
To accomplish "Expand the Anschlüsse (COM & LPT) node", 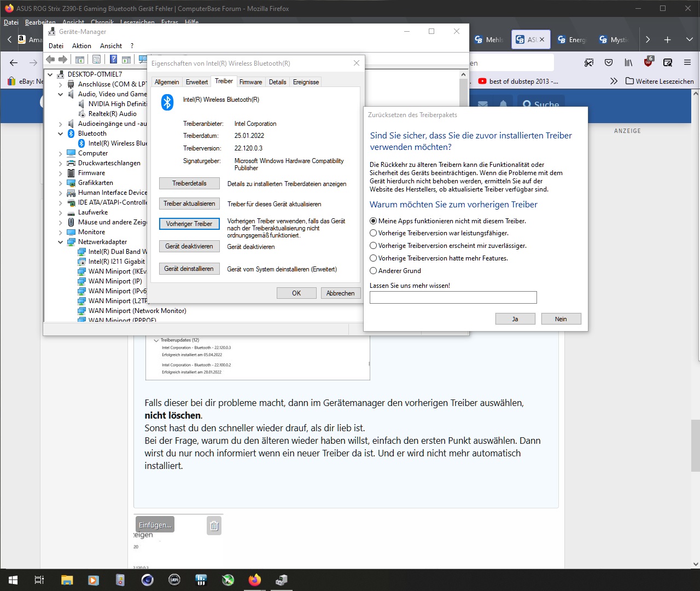I will pyautogui.click(x=61, y=84).
